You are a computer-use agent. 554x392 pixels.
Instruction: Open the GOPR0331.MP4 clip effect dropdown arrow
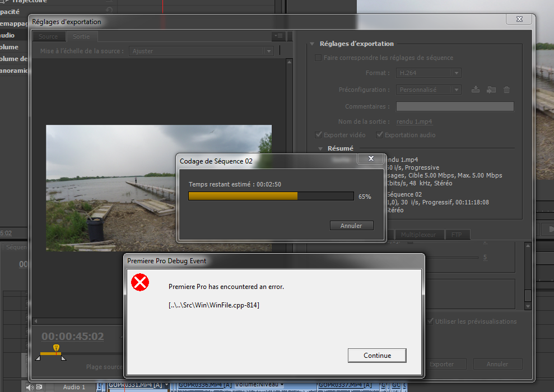point(166,385)
